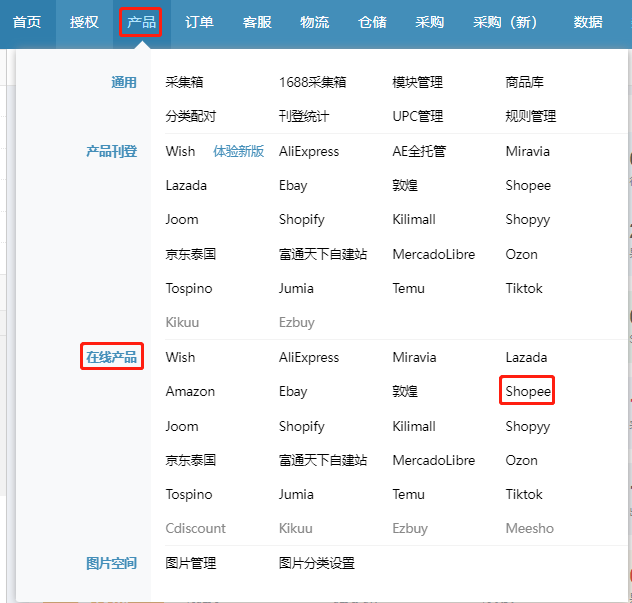Image resolution: width=632 pixels, height=603 pixels.
Task: Open Cdiscount online products
Action: point(195,528)
